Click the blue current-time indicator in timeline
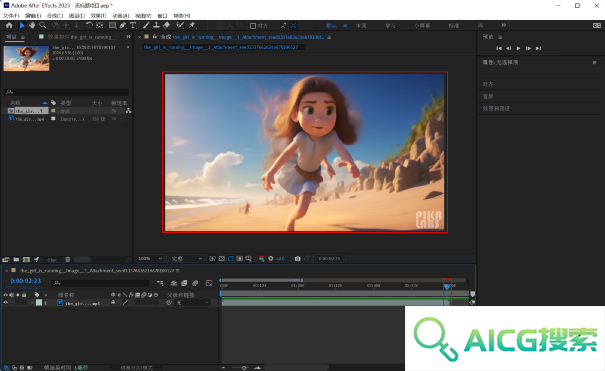Image resolution: width=605 pixels, height=371 pixels. (447, 286)
